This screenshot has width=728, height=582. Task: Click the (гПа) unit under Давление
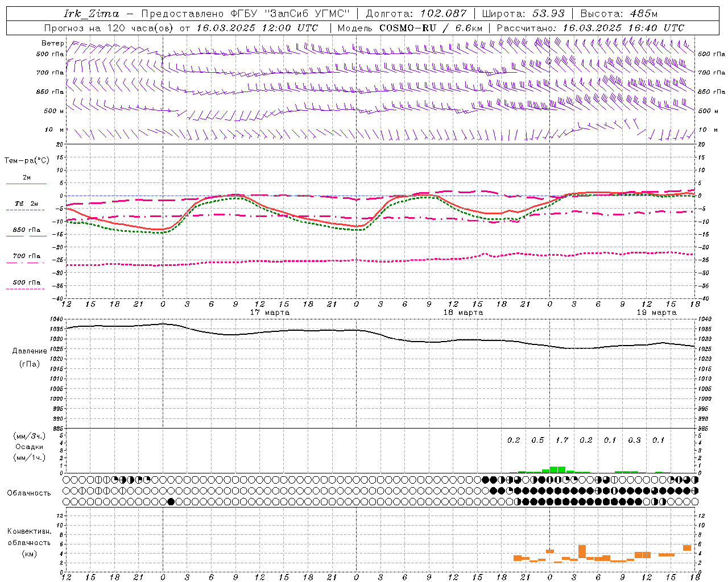pyautogui.click(x=30, y=364)
